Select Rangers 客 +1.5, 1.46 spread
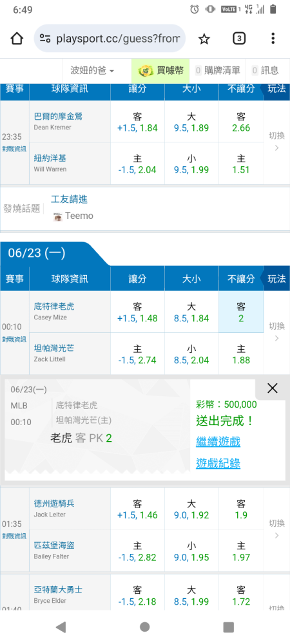The width and height of the screenshot is (290, 644). coord(138,509)
